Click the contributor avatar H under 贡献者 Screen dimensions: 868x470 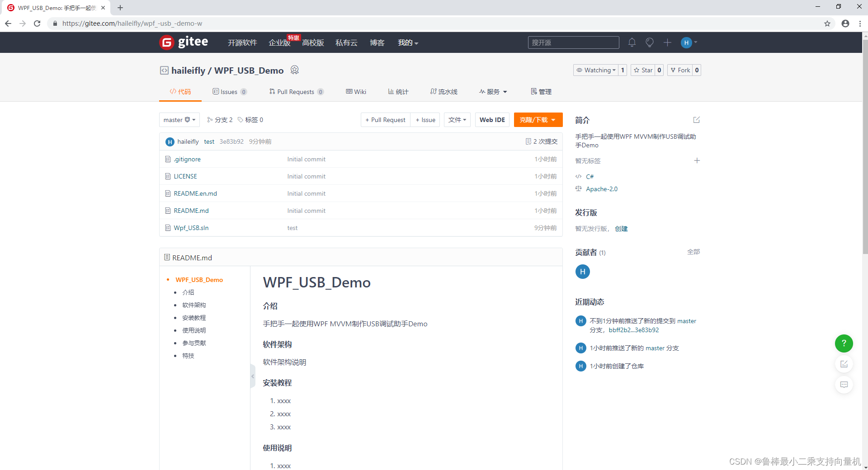[582, 272]
